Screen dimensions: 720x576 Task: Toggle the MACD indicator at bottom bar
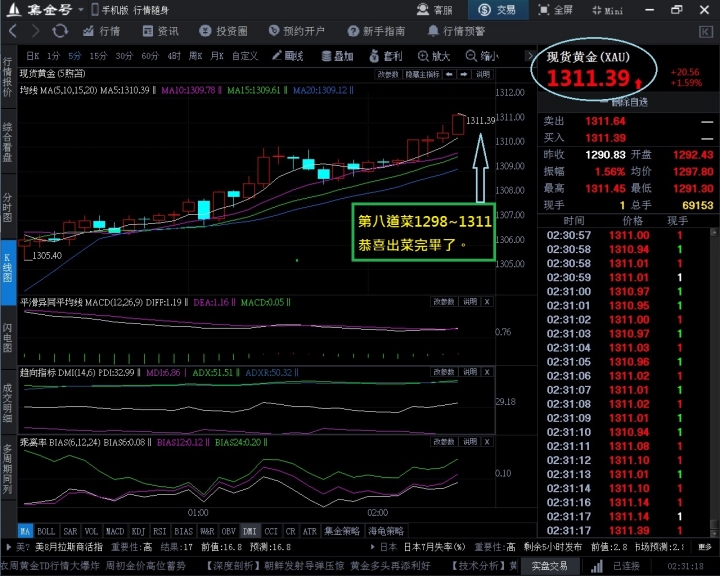(115, 531)
